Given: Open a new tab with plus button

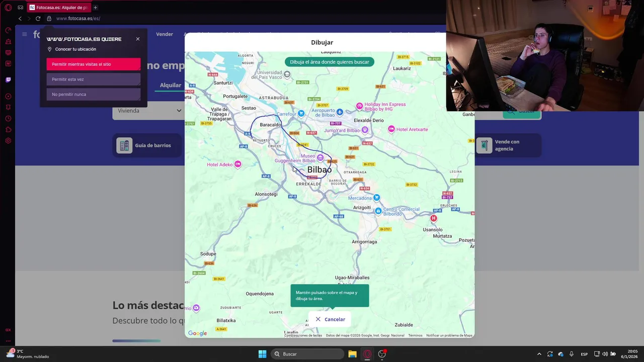Looking at the screenshot, I should click(95, 8).
